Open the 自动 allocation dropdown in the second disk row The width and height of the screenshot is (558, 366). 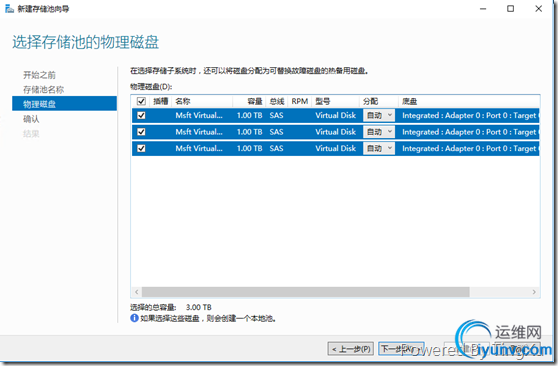tap(379, 132)
